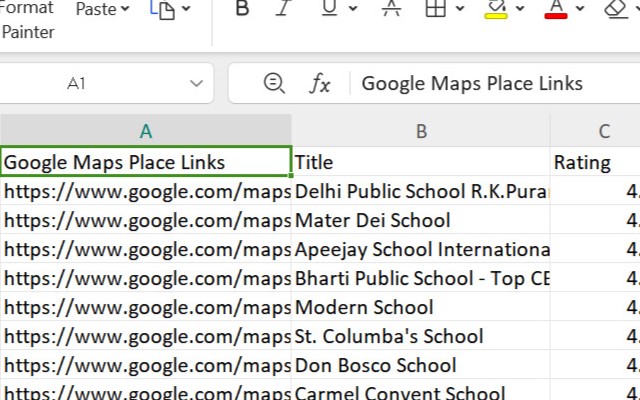This screenshot has height=400, width=640.
Task: Select cell 'Apeejay School International'
Action: pyautogui.click(x=421, y=249)
